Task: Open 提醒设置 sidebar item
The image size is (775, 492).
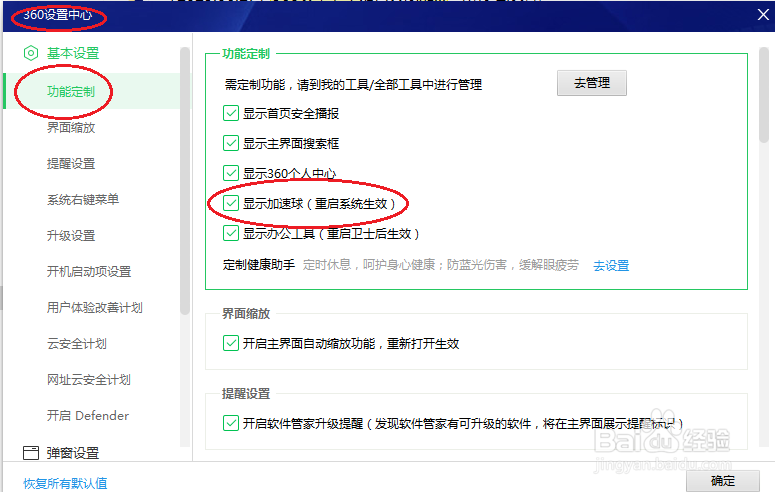Action: click(x=71, y=164)
